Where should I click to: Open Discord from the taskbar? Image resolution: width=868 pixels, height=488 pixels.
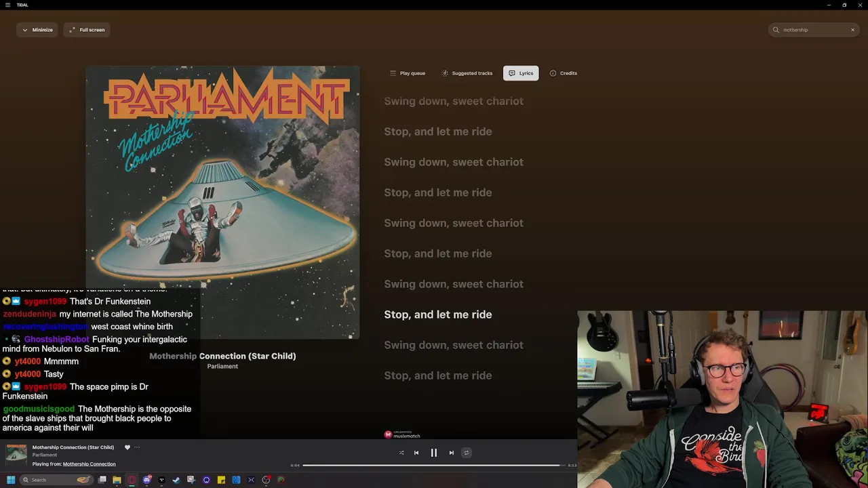click(146, 480)
